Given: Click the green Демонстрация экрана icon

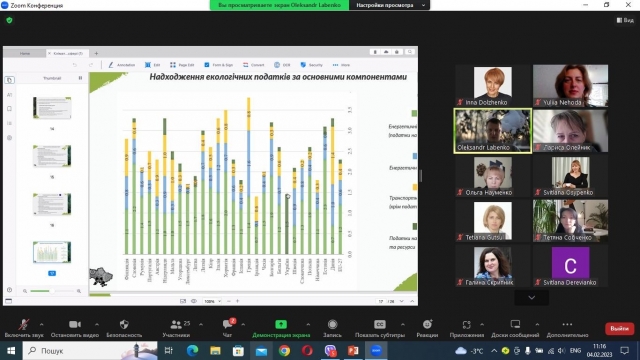Looking at the screenshot, I should 281,324.
